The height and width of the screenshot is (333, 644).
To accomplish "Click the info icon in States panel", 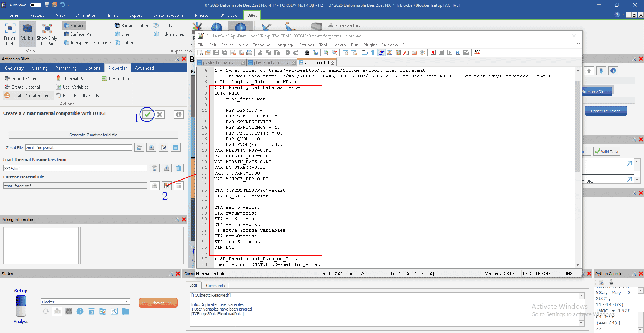I will pos(80,312).
